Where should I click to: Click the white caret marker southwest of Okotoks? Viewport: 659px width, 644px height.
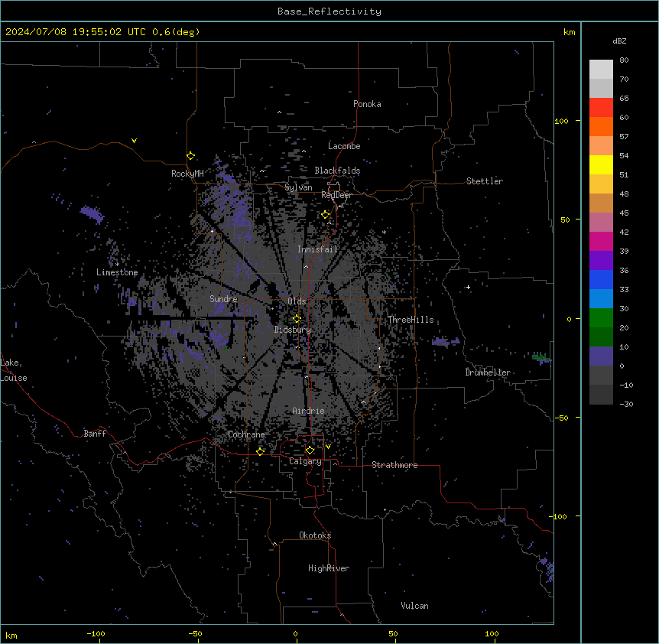[x=274, y=544]
